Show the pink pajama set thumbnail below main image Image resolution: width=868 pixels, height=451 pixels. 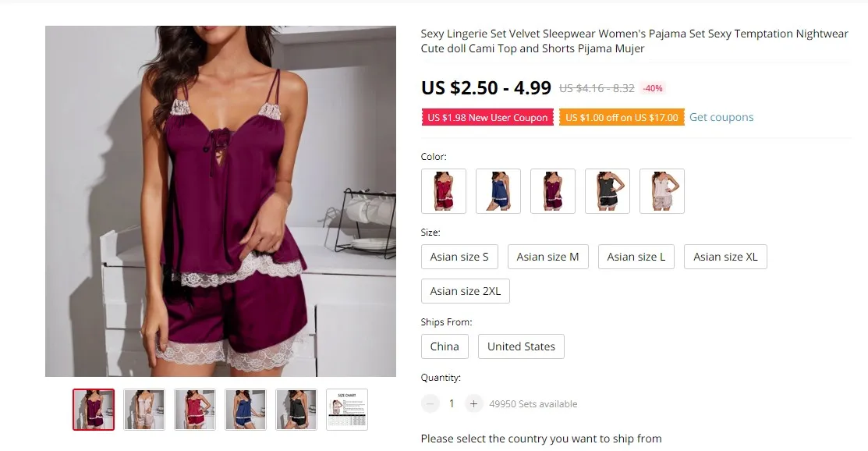(144, 410)
